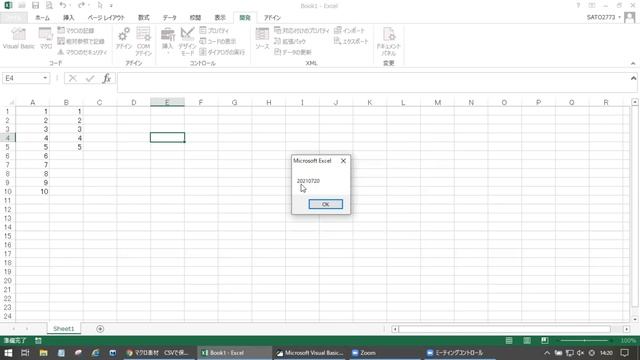Image resolution: width=640 pixels, height=360 pixels.
Task: Click the Undo arrow in Quick Access Toolbar
Action: point(62,5)
